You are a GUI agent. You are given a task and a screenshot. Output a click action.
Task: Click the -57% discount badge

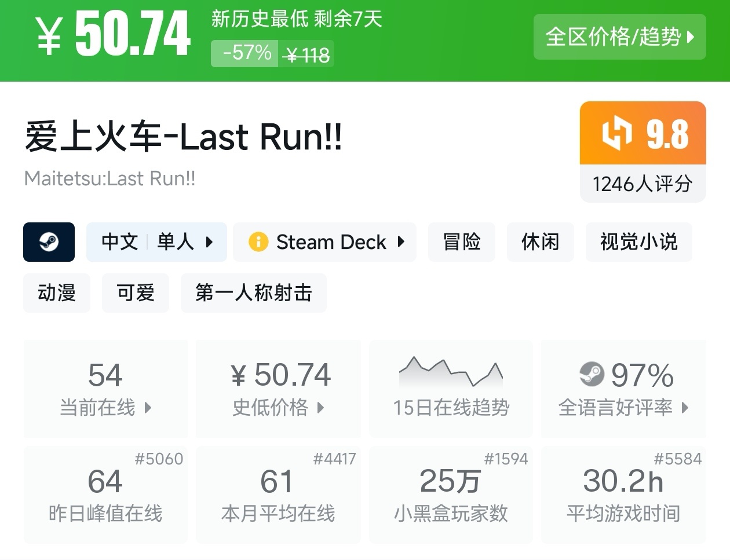tap(245, 53)
